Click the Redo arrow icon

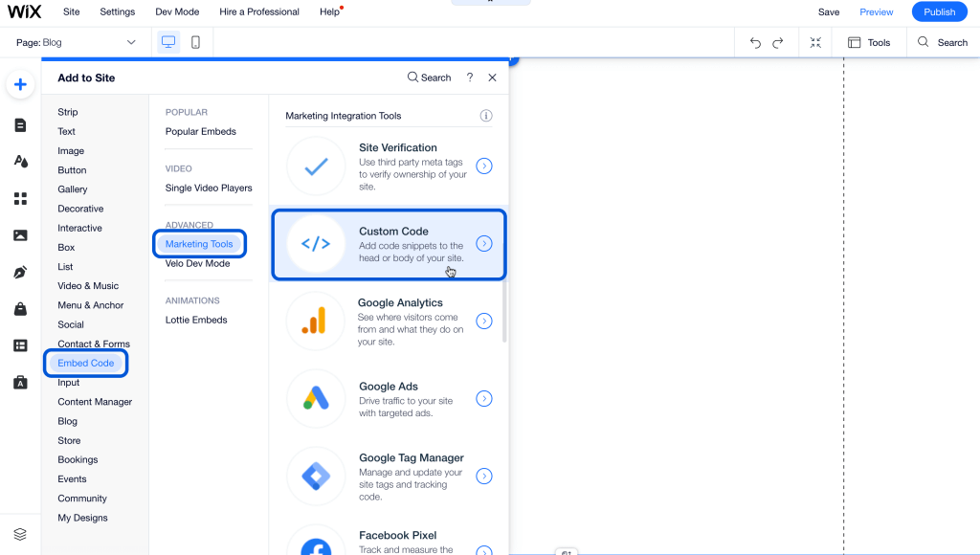(778, 42)
